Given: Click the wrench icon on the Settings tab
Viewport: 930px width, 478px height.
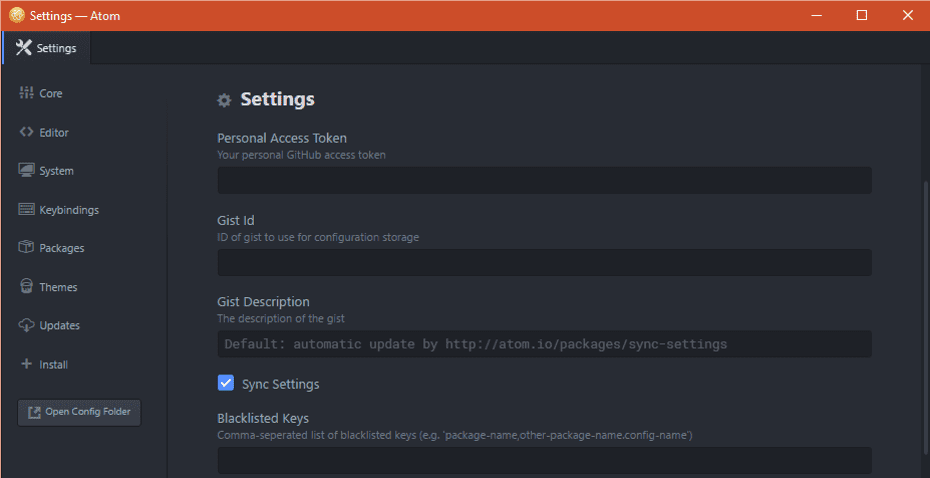Looking at the screenshot, I should [23, 47].
